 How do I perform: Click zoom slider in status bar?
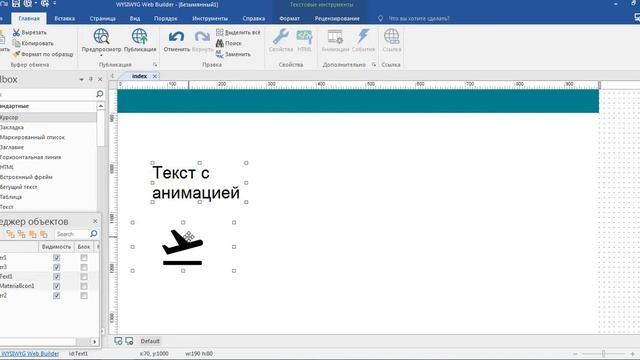(603, 353)
